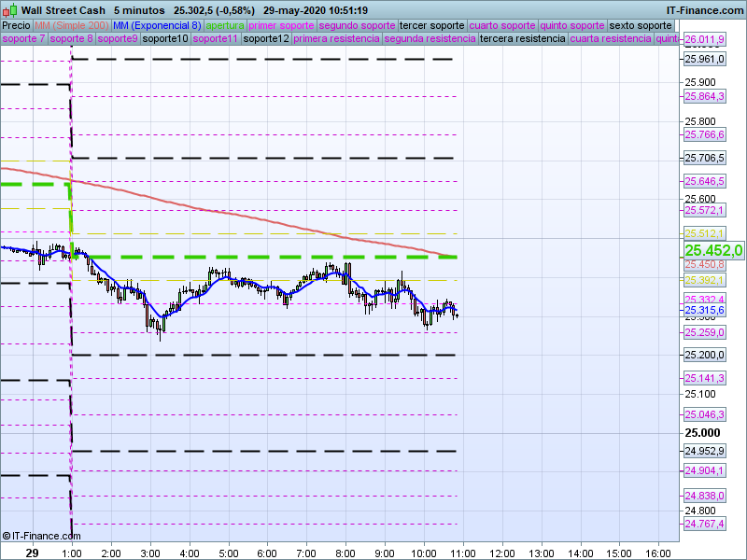Click the green 25.452,0 price tag

click(x=713, y=250)
